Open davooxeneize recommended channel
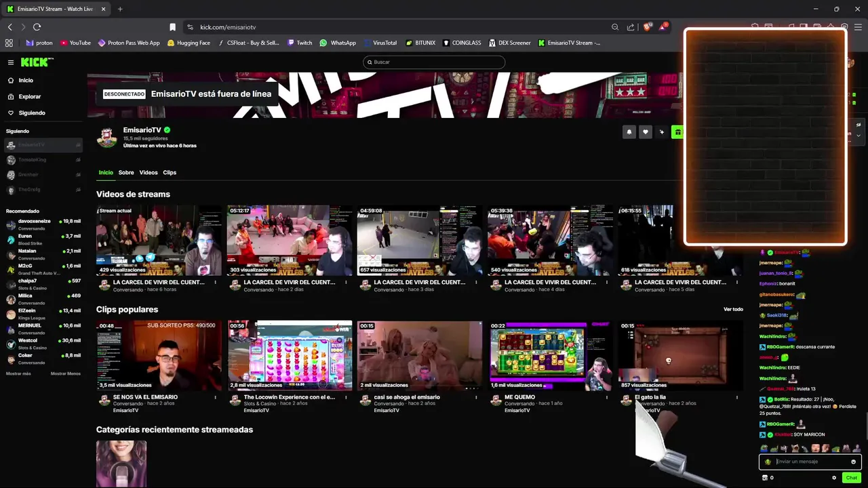The image size is (868, 488). coord(43,224)
